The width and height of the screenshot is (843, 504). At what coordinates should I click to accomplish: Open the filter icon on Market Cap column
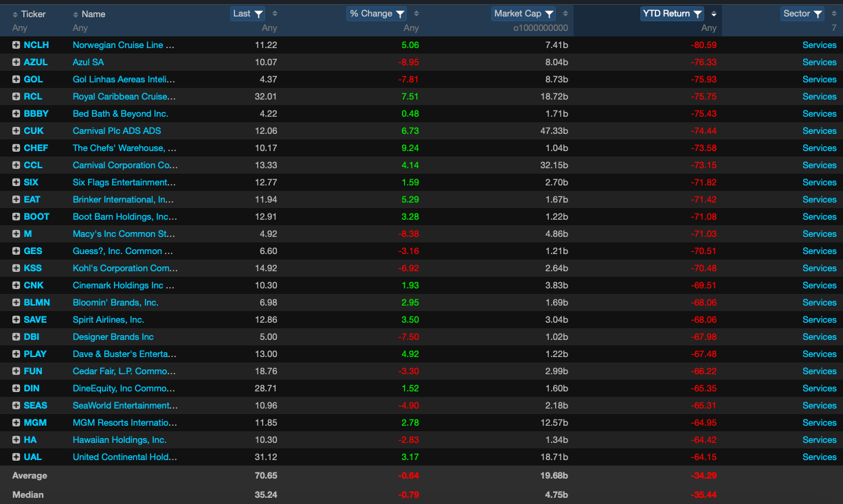pos(549,14)
